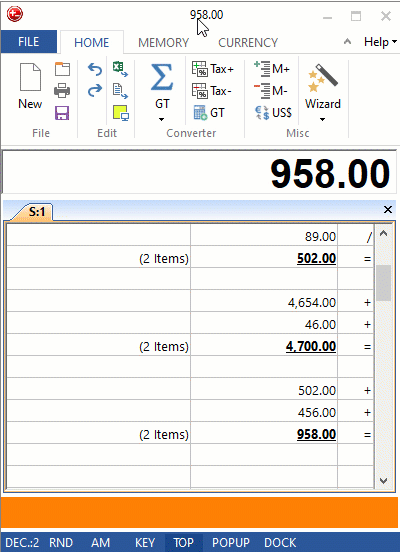
Task: Expand the GT sigma dropdown arrow
Action: 161,119
